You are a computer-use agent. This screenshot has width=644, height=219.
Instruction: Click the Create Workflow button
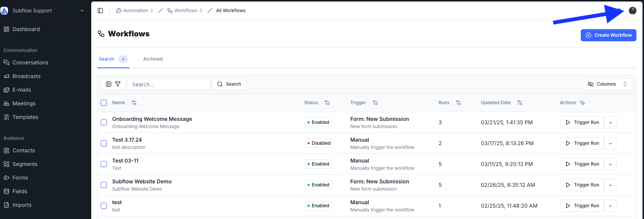pos(608,35)
